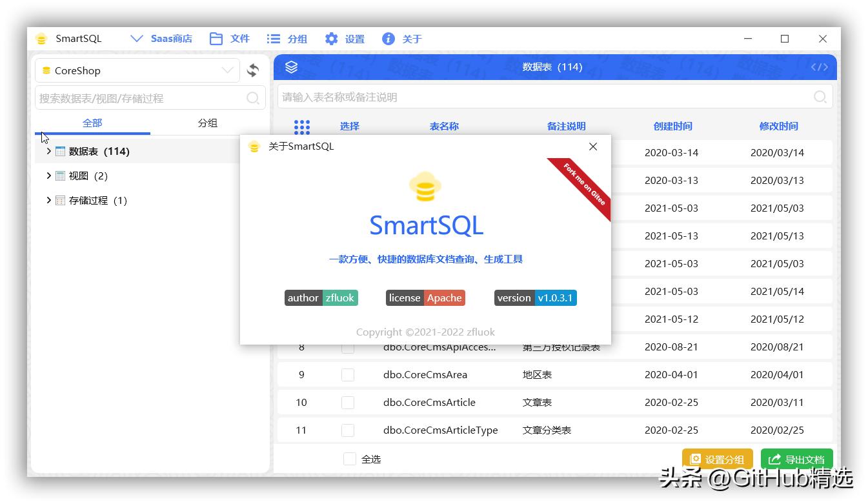Expand the 存储过程 tree node

click(48, 200)
